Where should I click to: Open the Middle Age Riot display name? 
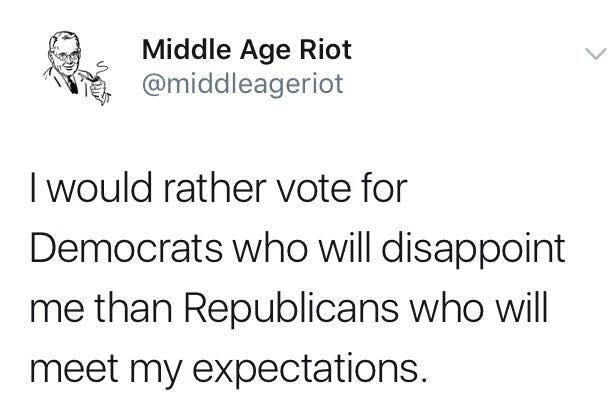point(247,50)
